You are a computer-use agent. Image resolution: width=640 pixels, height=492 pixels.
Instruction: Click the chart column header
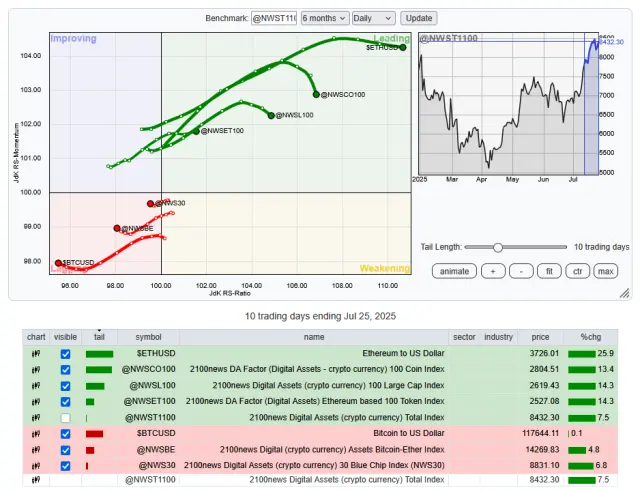36,337
